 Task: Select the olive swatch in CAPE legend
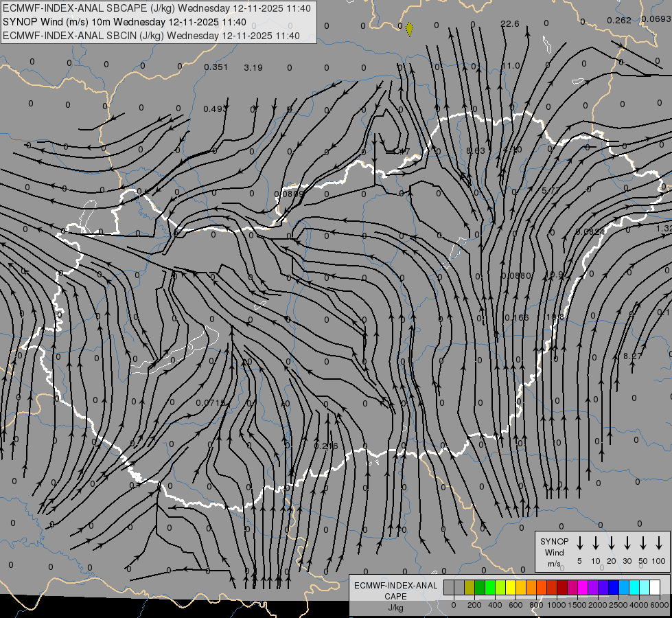(470, 587)
